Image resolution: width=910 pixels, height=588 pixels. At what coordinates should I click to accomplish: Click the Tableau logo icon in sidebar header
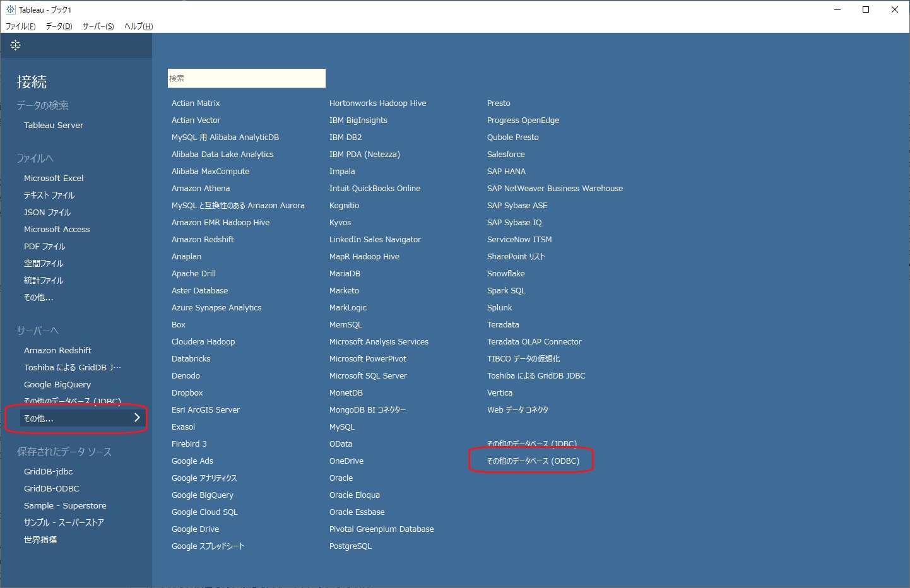[x=16, y=45]
